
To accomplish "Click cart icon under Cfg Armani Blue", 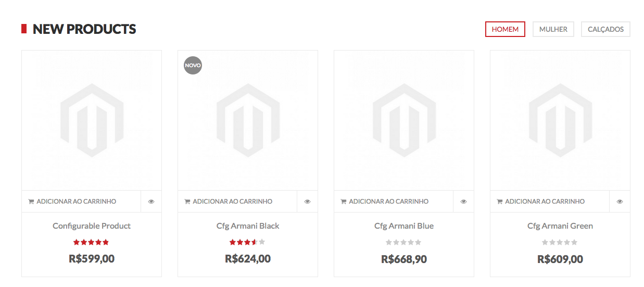I will click(344, 202).
